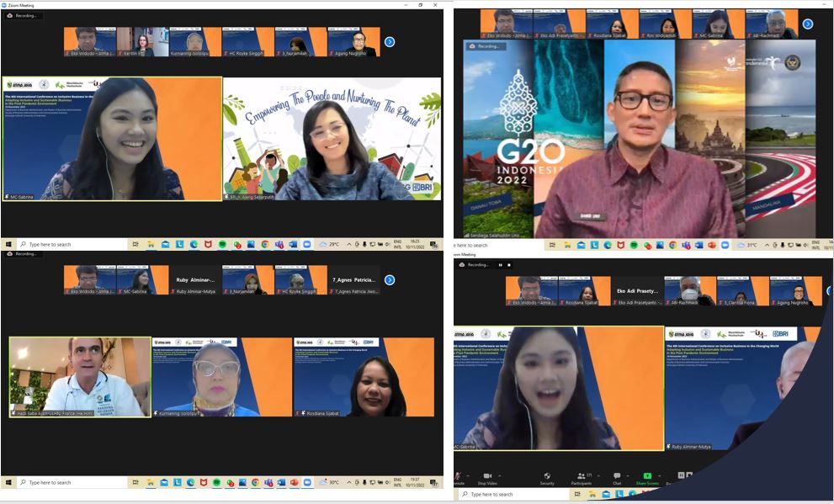Open the clock showing 19:37
The width and height of the screenshot is (834, 504).
(415, 483)
